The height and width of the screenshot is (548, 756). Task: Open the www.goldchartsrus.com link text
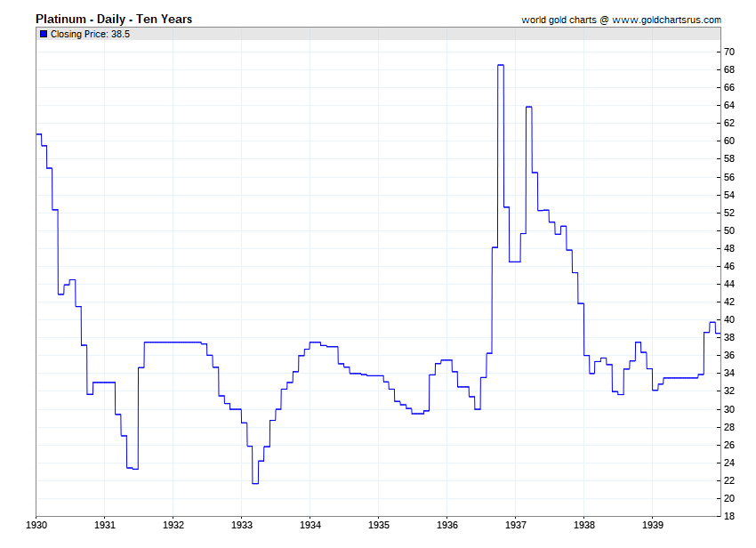pyautogui.click(x=666, y=20)
